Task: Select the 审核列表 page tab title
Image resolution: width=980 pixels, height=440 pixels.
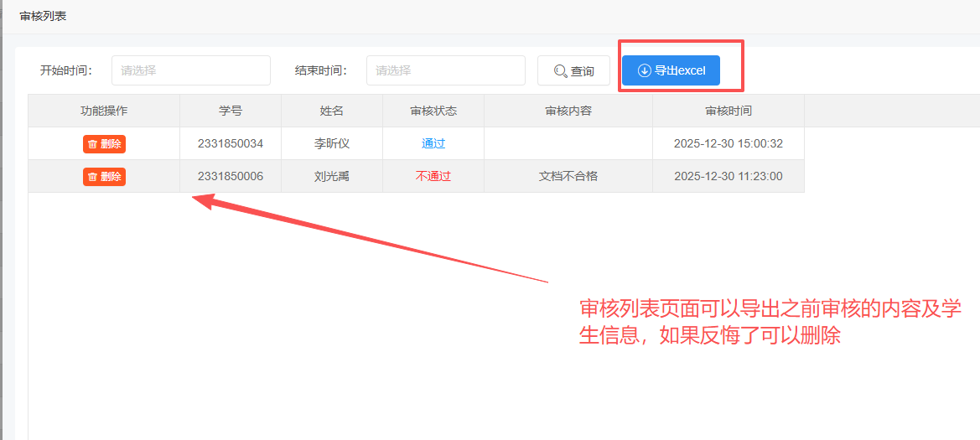Action: (x=43, y=17)
